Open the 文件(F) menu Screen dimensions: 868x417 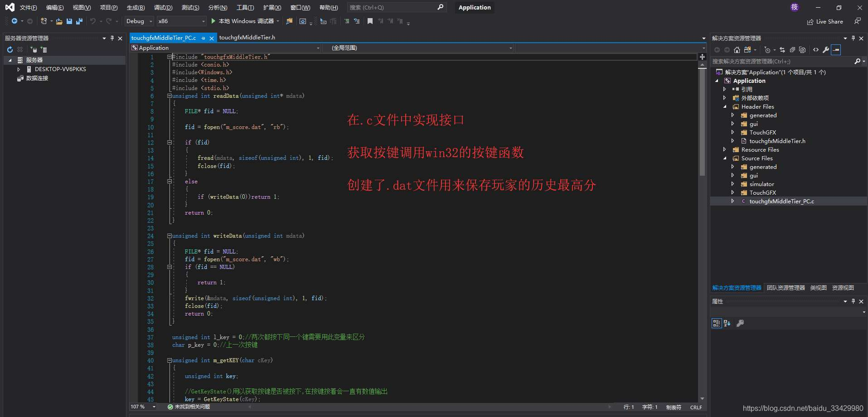point(28,8)
